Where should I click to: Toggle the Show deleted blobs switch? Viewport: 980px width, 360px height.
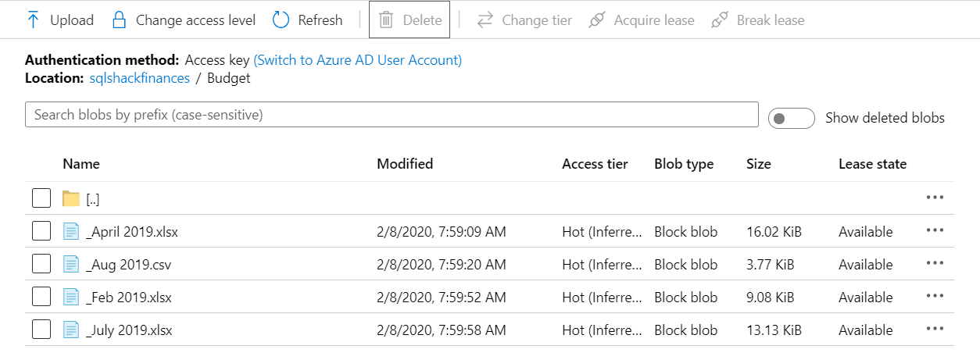(791, 118)
